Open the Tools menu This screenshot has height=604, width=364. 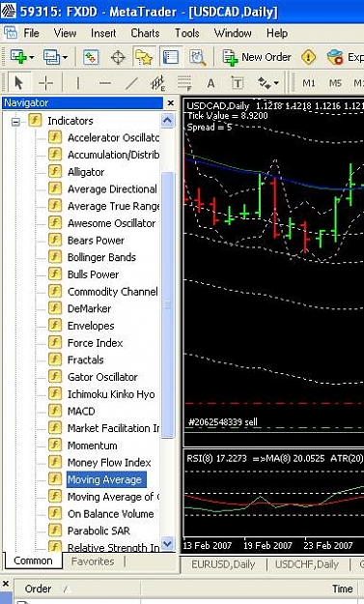click(x=187, y=33)
